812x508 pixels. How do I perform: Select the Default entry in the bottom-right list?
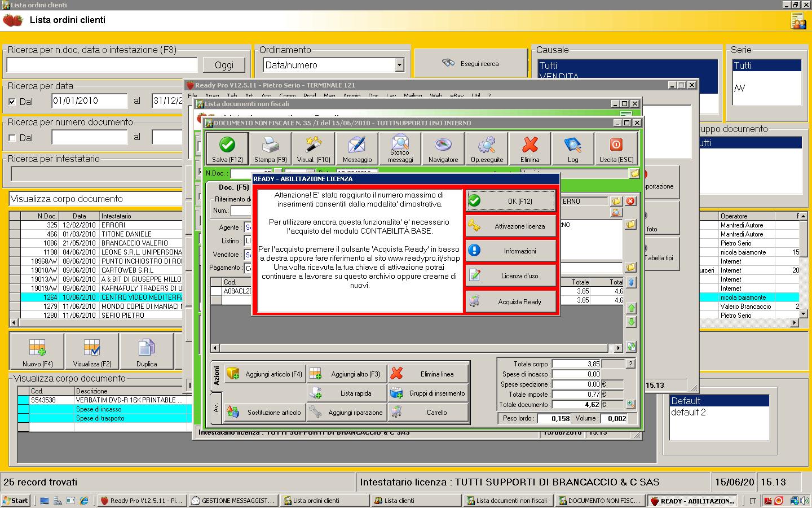click(x=719, y=401)
